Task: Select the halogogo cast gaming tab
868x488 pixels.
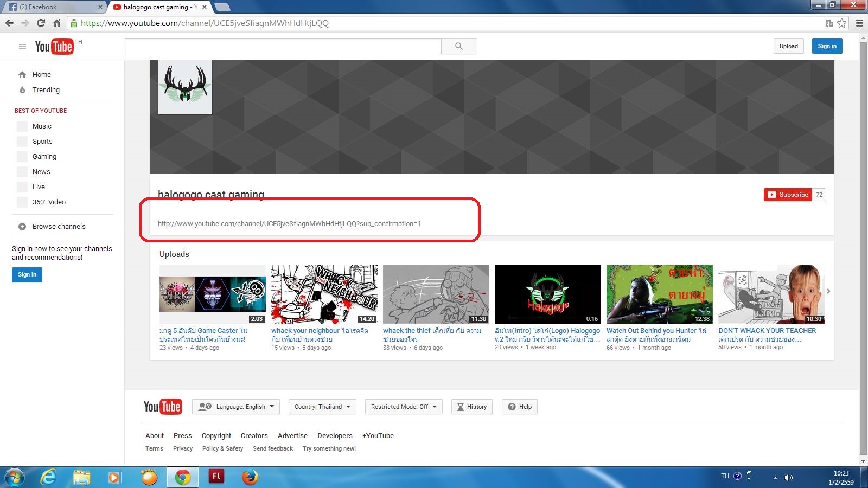Action: 159,7
